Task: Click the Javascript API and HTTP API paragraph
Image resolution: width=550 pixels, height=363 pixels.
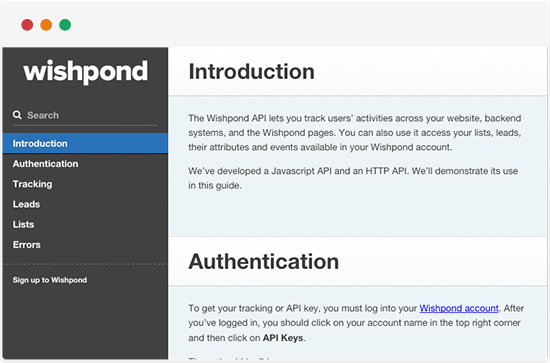Action: [353, 178]
